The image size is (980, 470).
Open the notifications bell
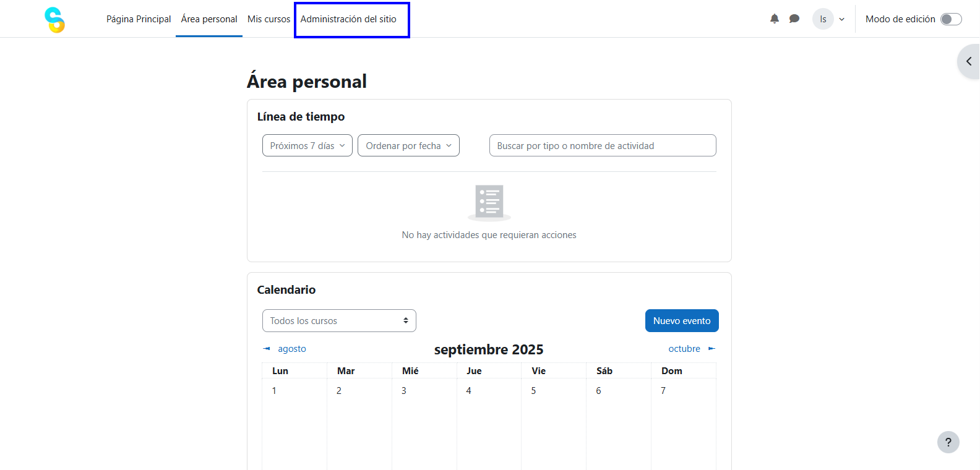[774, 19]
